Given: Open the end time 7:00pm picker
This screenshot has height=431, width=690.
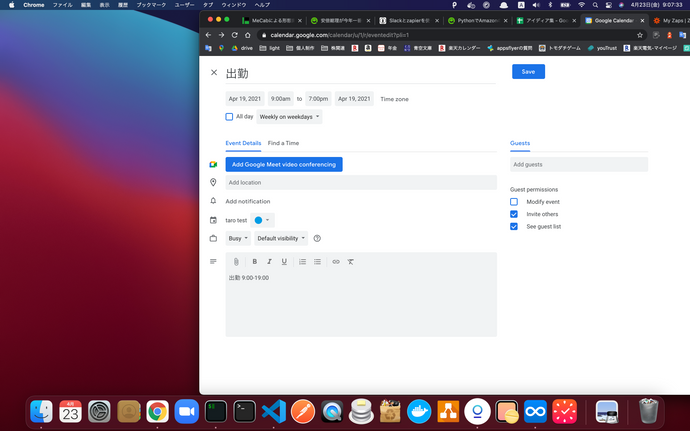Looking at the screenshot, I should tap(318, 99).
